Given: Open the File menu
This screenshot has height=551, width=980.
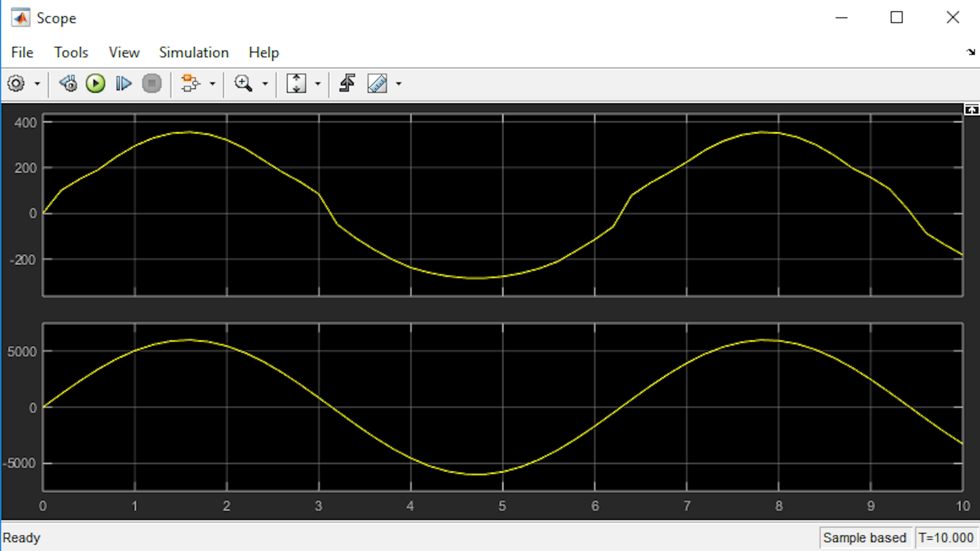Looking at the screenshot, I should coord(22,52).
